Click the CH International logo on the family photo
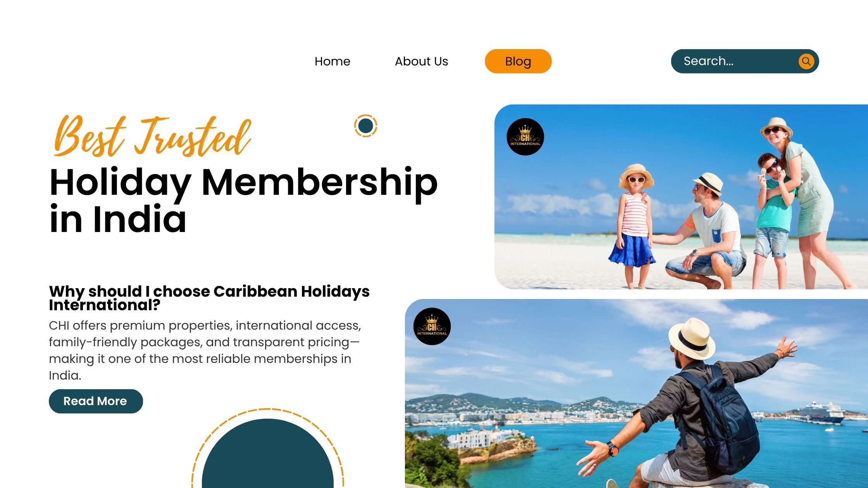Viewport: 868px width, 488px height. [x=525, y=137]
